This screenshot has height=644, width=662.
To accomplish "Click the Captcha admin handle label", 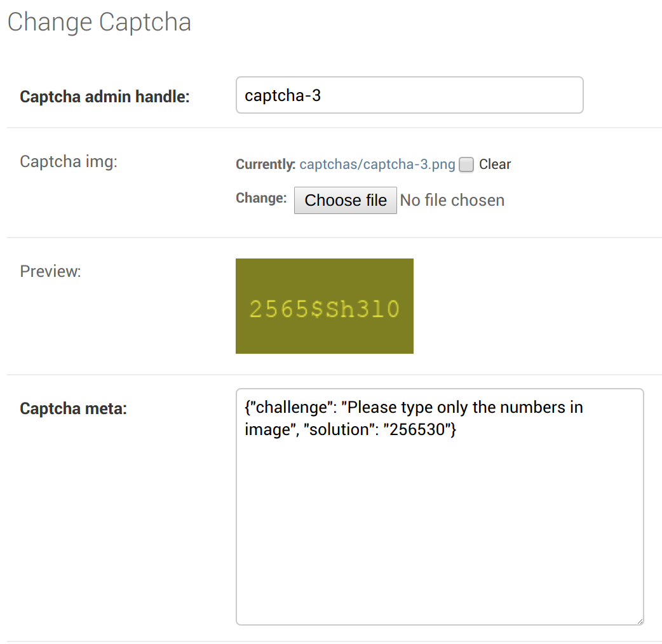I will [x=104, y=97].
